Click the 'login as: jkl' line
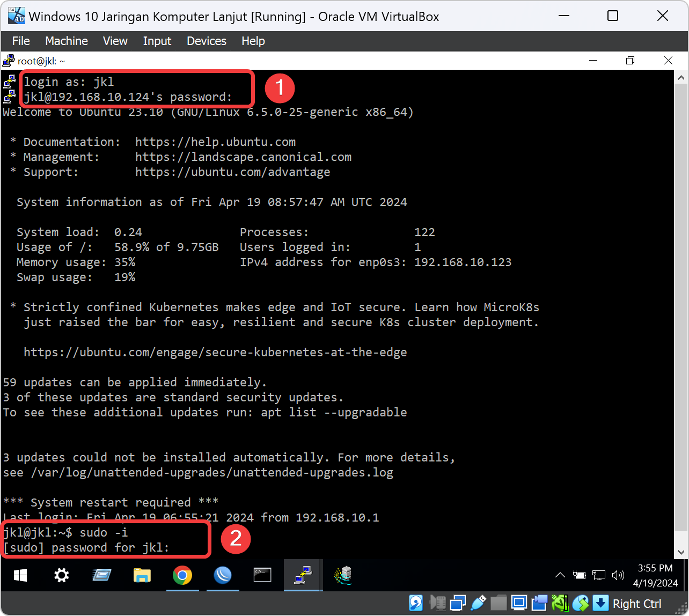Viewport: 689px width, 616px height. tap(69, 82)
